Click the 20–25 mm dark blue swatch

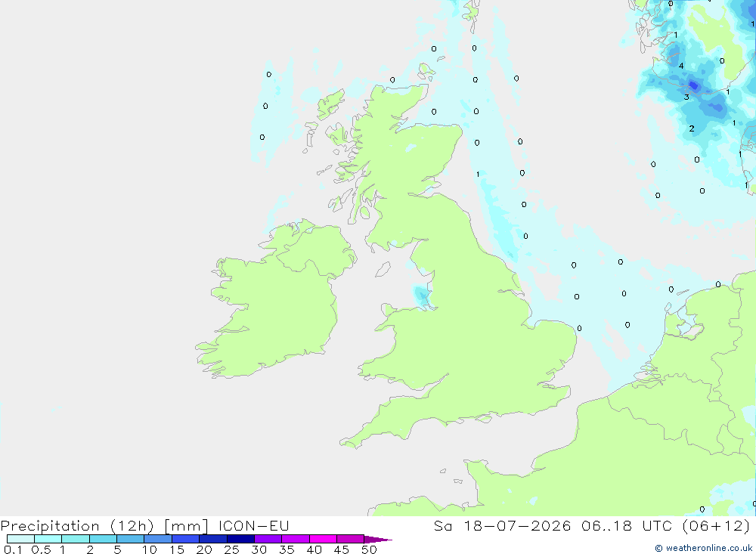point(212,539)
